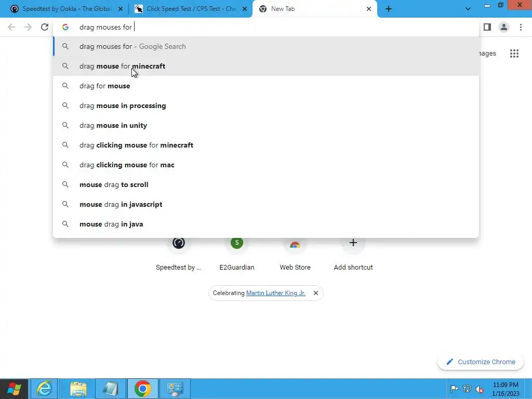Choose suggestion 'mouse drag in java'

point(266,224)
